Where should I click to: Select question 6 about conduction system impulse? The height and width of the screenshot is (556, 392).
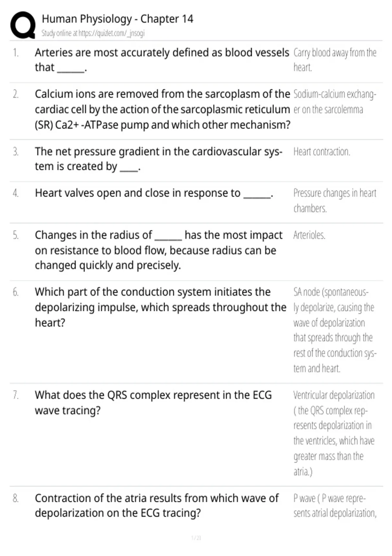coord(161,307)
